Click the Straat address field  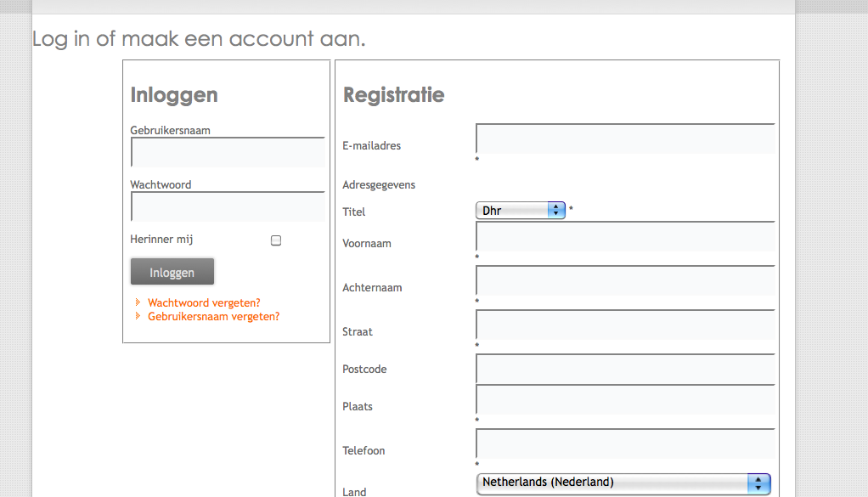[x=625, y=325]
